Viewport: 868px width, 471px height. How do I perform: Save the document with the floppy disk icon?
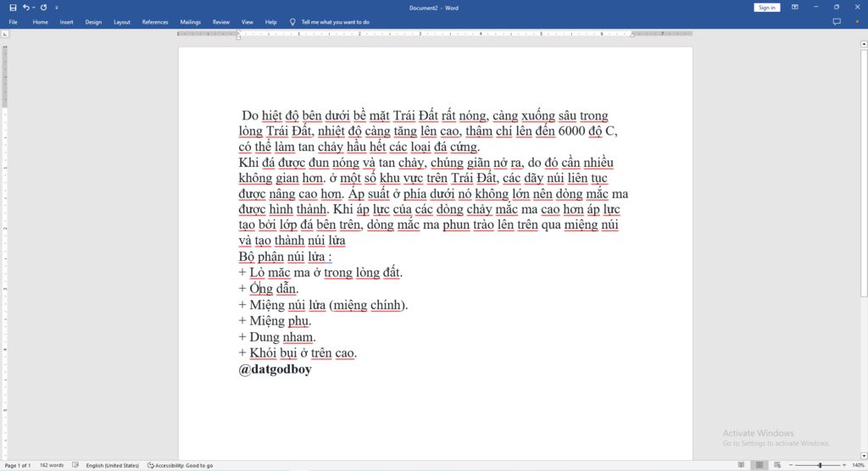[x=14, y=8]
